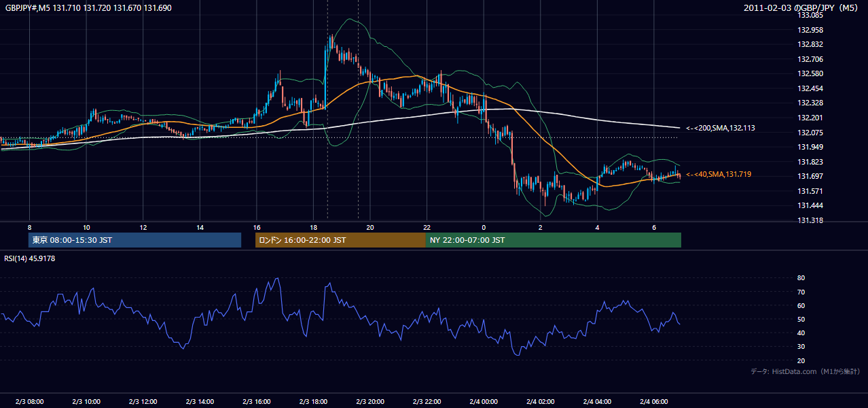Click hour 20 on the price chart axis
The height and width of the screenshot is (408, 868).
click(x=370, y=227)
